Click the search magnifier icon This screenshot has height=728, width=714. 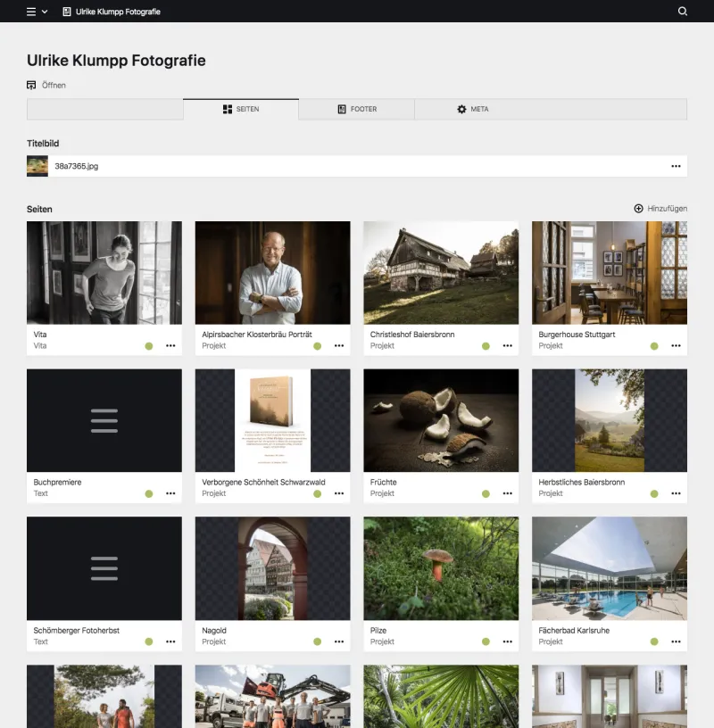(x=683, y=12)
